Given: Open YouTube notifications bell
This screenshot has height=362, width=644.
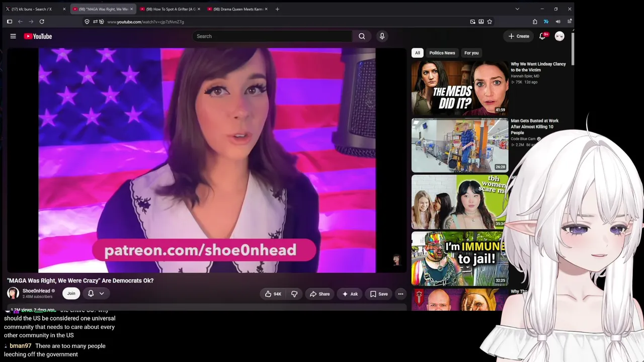Looking at the screenshot, I should (x=542, y=36).
